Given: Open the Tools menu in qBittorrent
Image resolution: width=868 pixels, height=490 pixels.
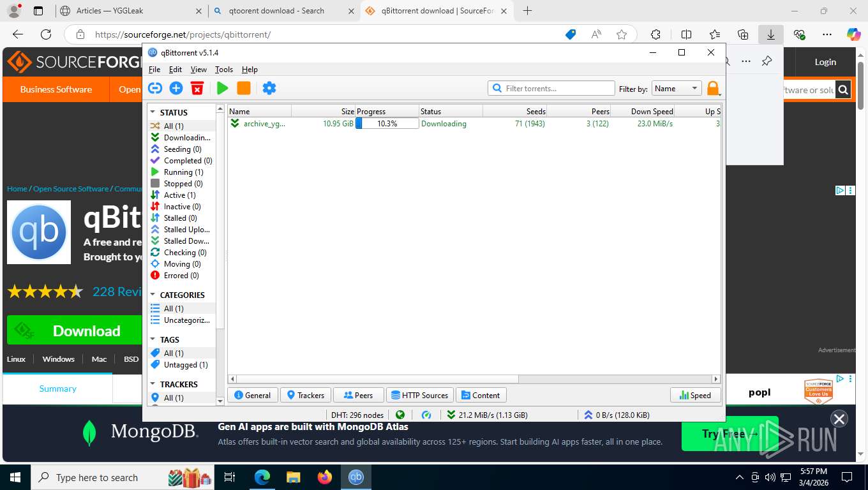Looking at the screenshot, I should pos(224,70).
